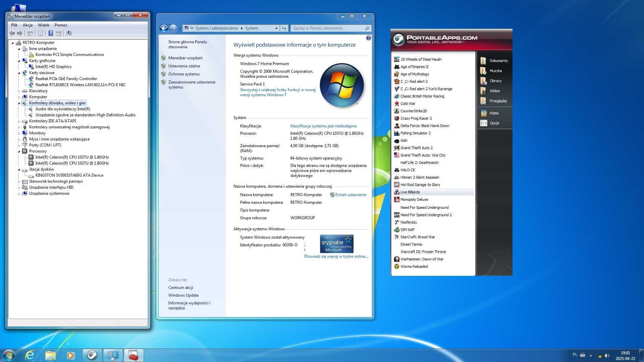Open Windows Update link
Screen dimensions: 644x362
(183, 295)
